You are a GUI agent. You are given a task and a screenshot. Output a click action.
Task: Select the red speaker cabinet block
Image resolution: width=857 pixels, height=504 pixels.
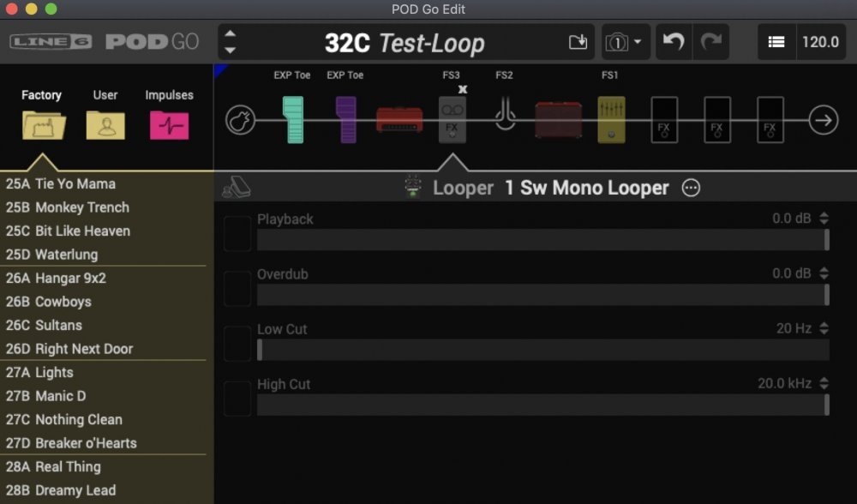tap(558, 120)
